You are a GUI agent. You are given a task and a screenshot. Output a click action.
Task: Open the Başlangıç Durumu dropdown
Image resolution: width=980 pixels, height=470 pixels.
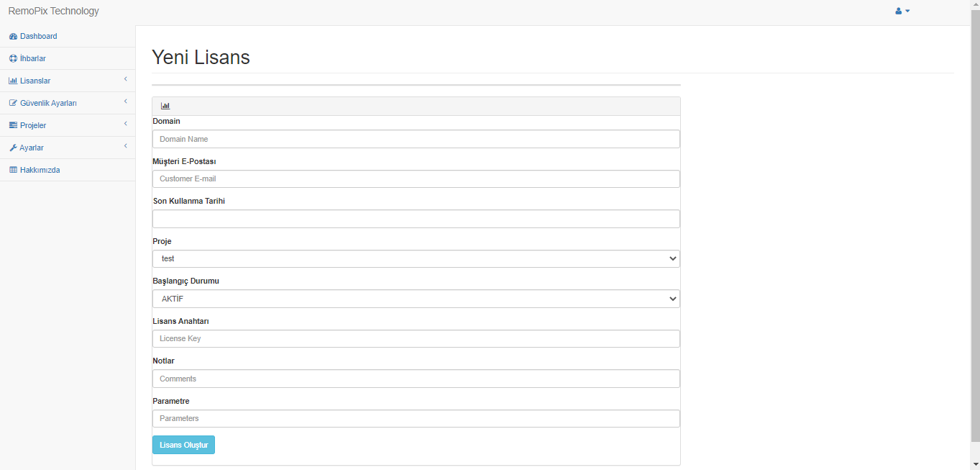point(416,299)
